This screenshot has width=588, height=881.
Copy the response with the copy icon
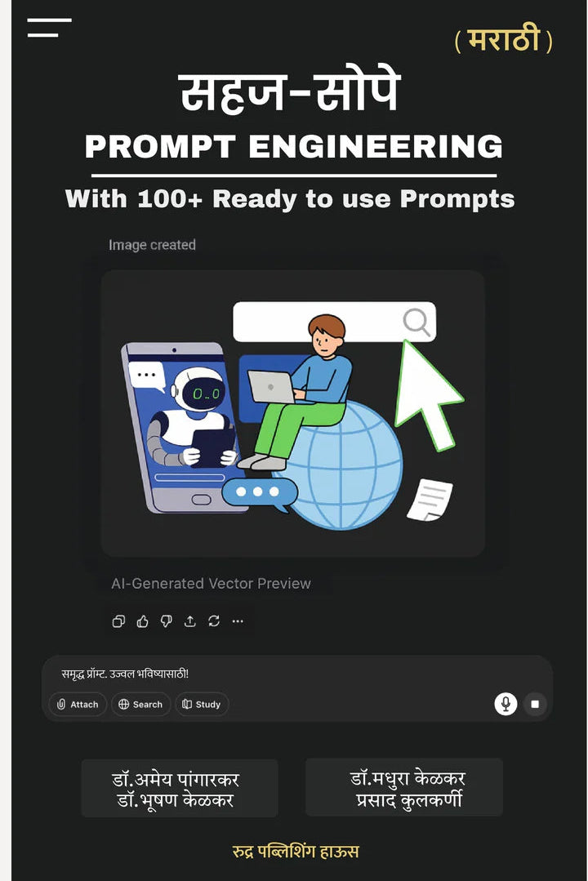[x=118, y=621]
